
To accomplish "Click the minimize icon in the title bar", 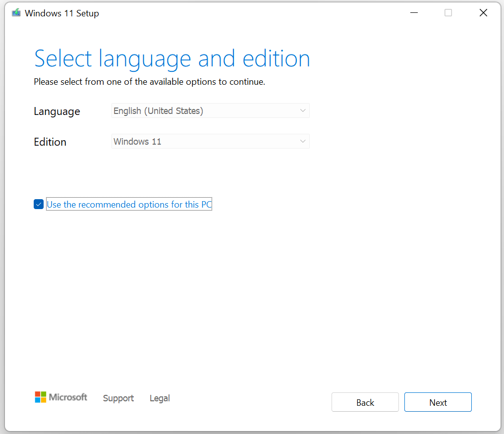I will [x=414, y=12].
